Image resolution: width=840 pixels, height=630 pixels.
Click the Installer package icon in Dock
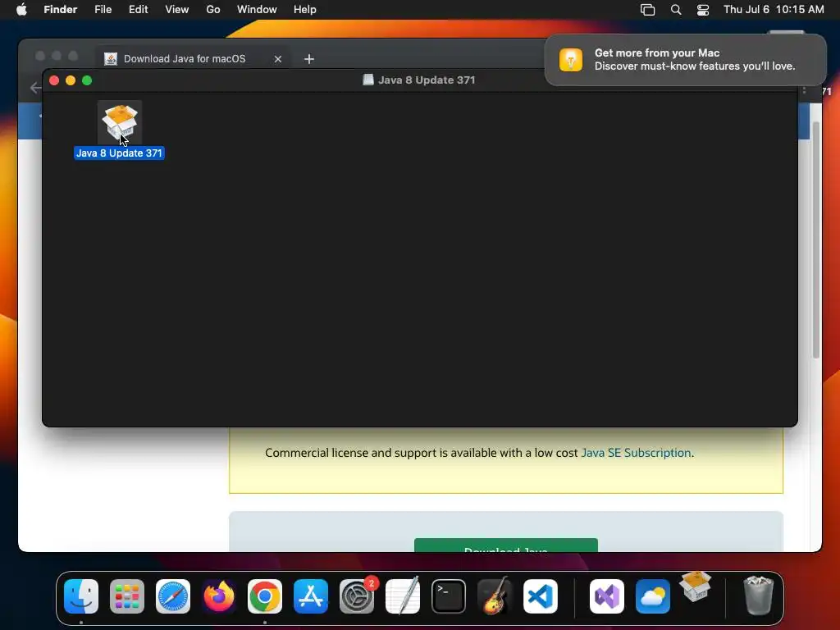pyautogui.click(x=696, y=587)
